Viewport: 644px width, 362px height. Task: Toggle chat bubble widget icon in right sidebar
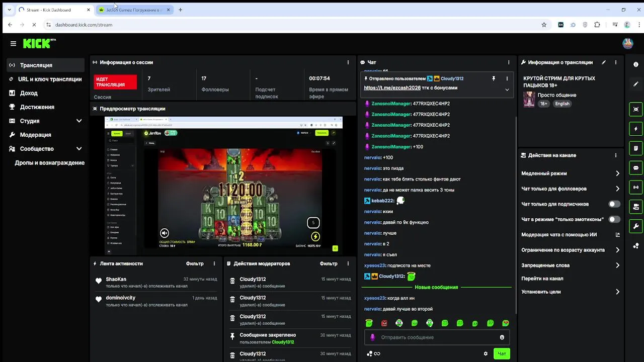click(x=636, y=168)
